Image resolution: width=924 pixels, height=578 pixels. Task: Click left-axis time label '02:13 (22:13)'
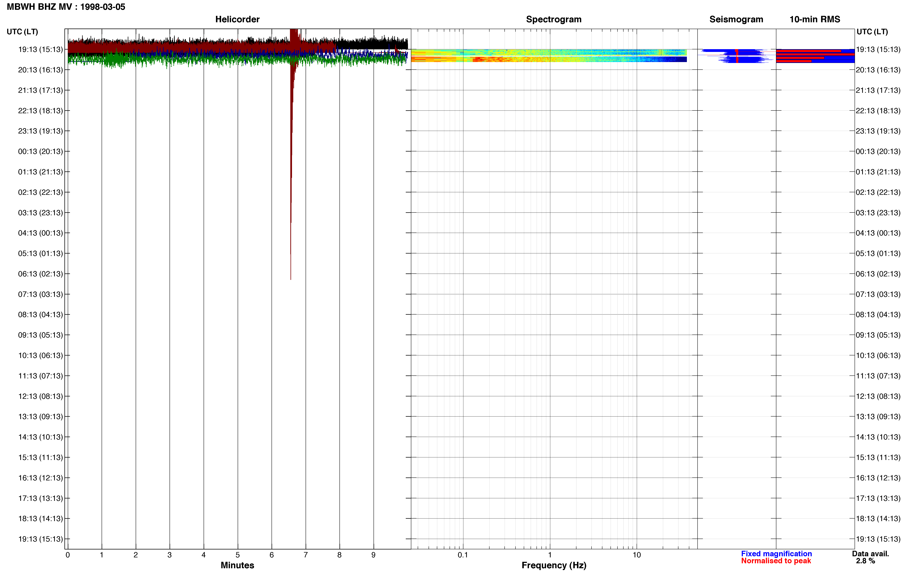[x=40, y=192]
